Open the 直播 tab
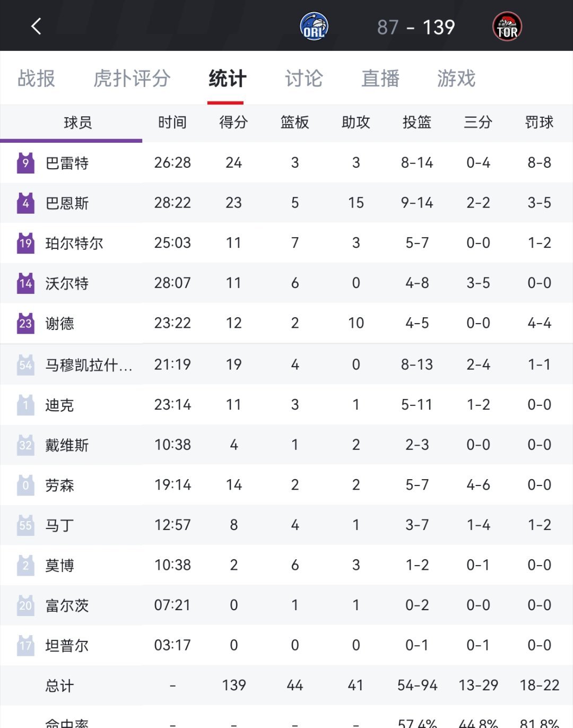 tap(380, 79)
